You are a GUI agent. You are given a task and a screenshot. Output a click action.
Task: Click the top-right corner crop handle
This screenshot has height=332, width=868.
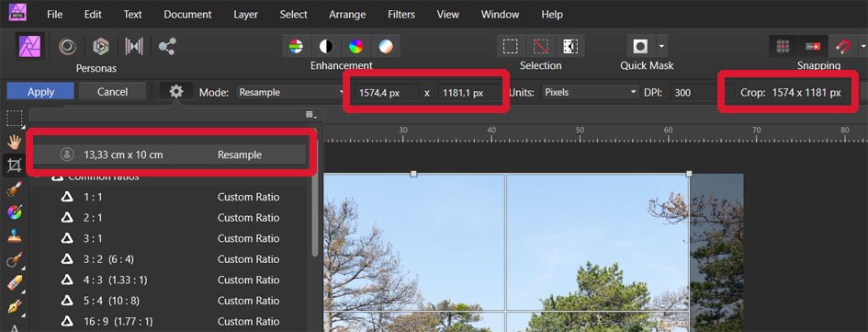(x=689, y=174)
